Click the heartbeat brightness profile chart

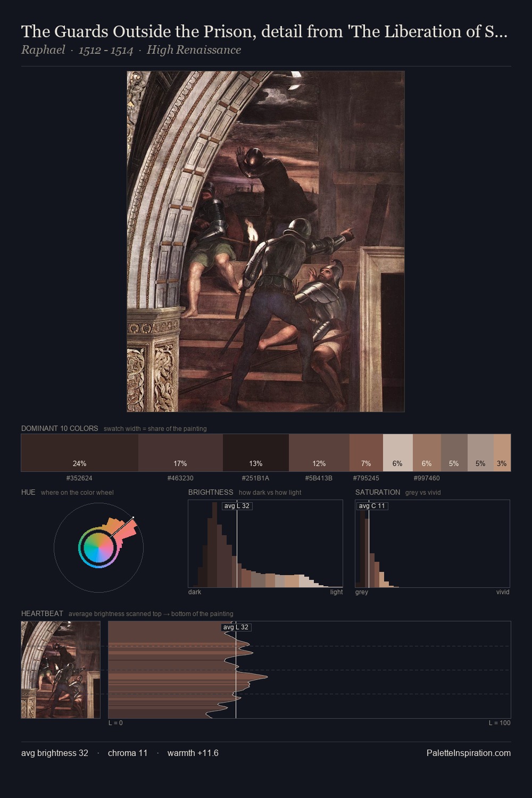pyautogui.click(x=310, y=670)
